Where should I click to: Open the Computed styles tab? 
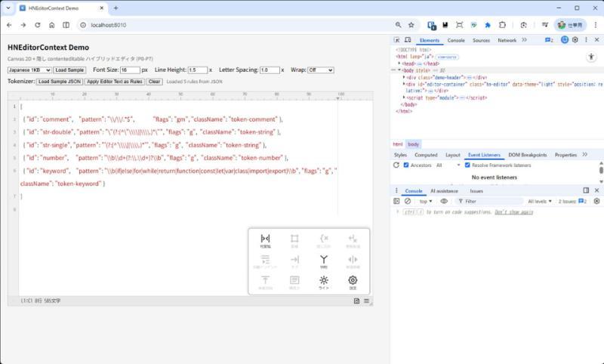point(427,155)
